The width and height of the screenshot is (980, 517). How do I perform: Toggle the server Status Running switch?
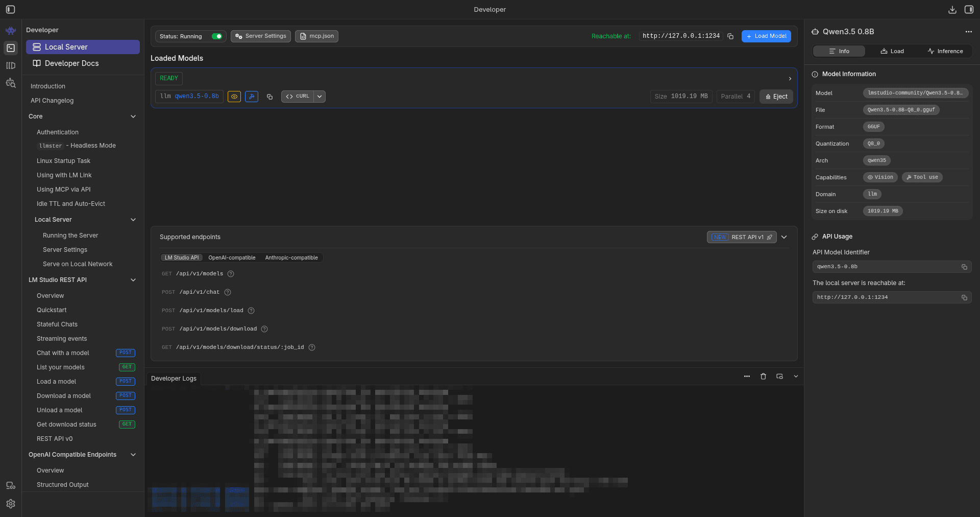[x=217, y=36]
